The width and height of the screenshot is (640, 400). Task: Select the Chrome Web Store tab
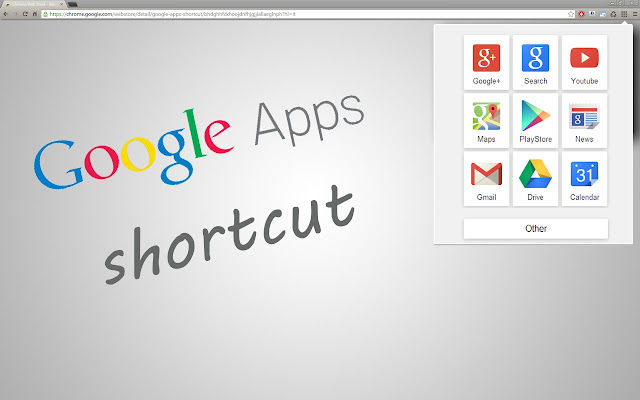pos(34,4)
